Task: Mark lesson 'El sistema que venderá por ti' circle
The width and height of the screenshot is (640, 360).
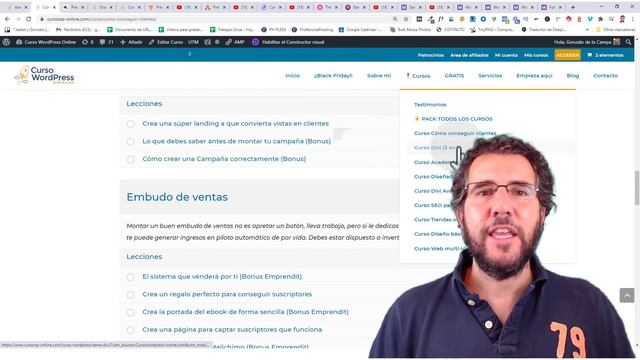Action: pos(131,277)
